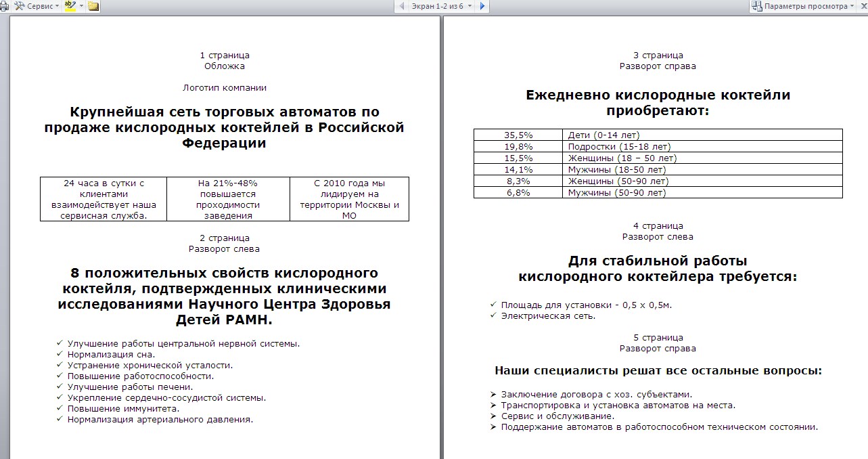Click the 'Сервис и обслуживание.' list item
Viewport: 868px width, 459px height.
click(x=557, y=416)
